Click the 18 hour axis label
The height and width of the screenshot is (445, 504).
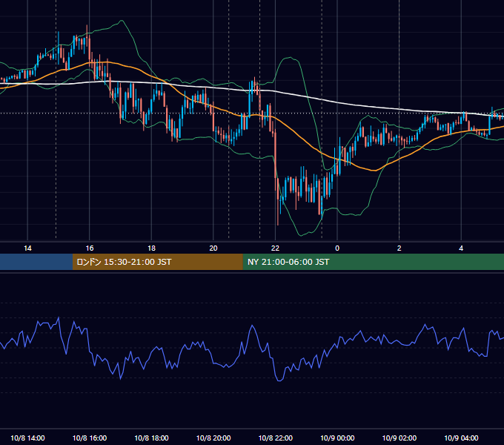pos(151,248)
